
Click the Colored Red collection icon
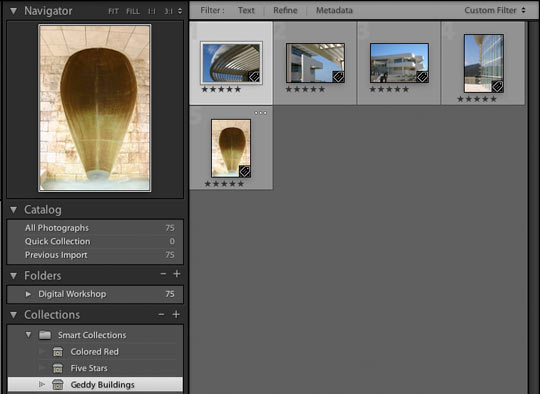pyautogui.click(x=58, y=352)
